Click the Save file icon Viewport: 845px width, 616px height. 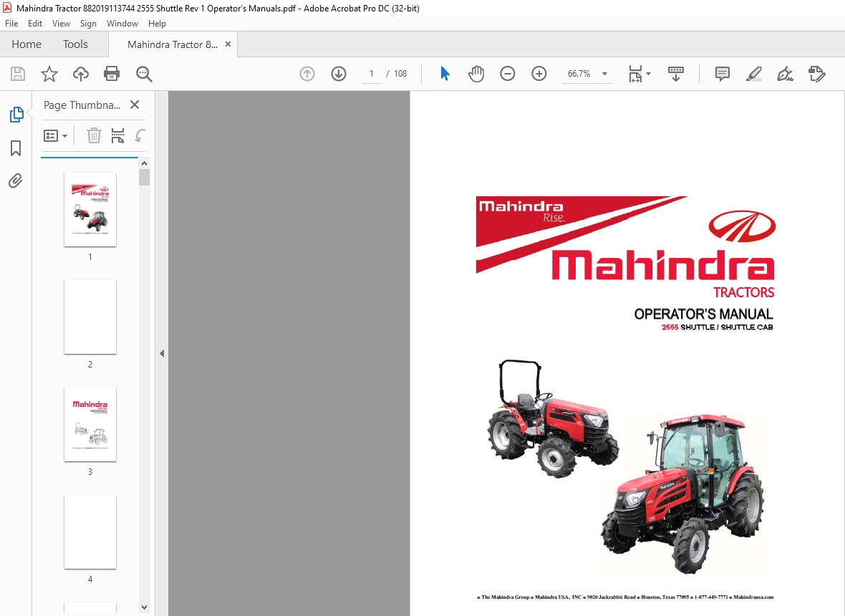[x=18, y=74]
